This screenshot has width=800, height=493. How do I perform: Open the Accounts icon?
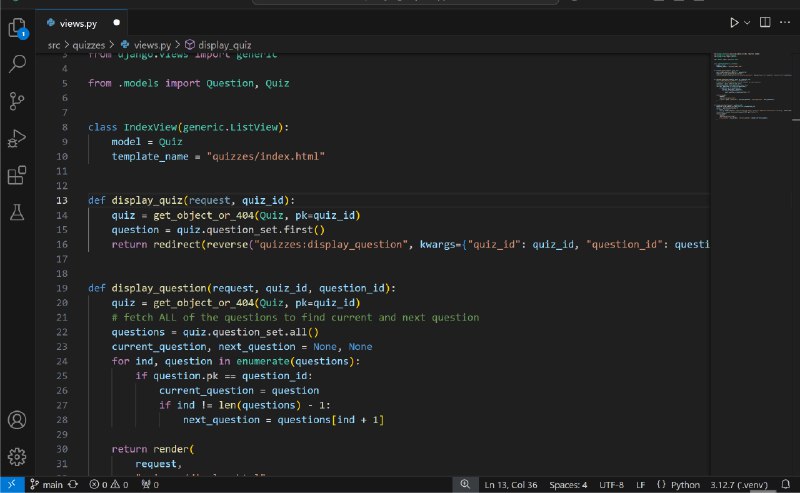(17, 420)
